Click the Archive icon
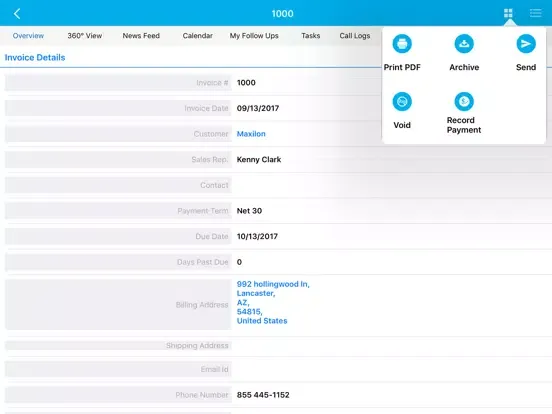Screen dimensions: 552x414 point(464,44)
